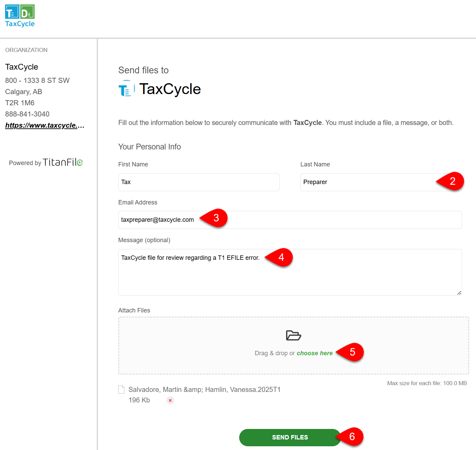The height and width of the screenshot is (450, 476).
Task: Click the document icon beside the attached file
Action: pos(121,390)
